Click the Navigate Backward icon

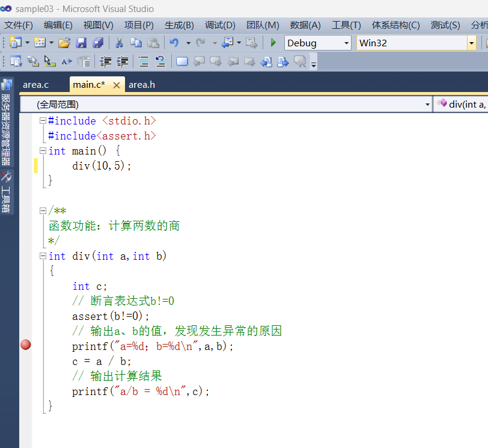pos(227,43)
